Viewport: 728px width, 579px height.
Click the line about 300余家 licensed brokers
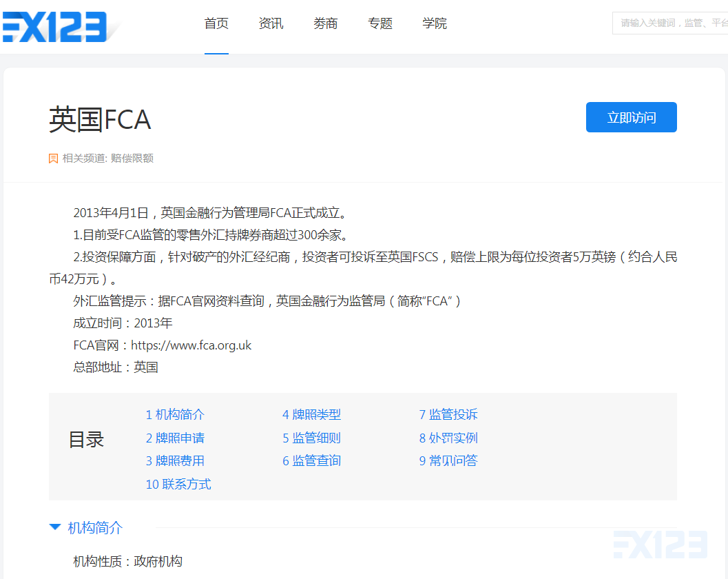(x=211, y=234)
